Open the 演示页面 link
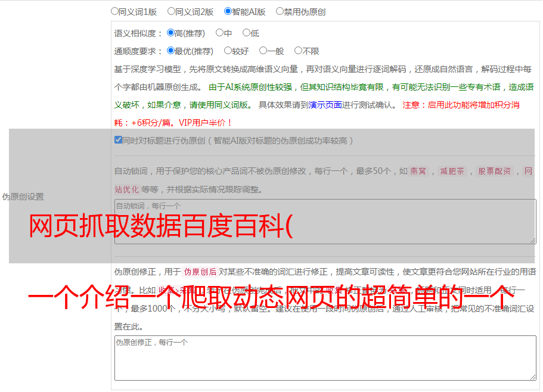The image size is (543, 392). click(325, 105)
